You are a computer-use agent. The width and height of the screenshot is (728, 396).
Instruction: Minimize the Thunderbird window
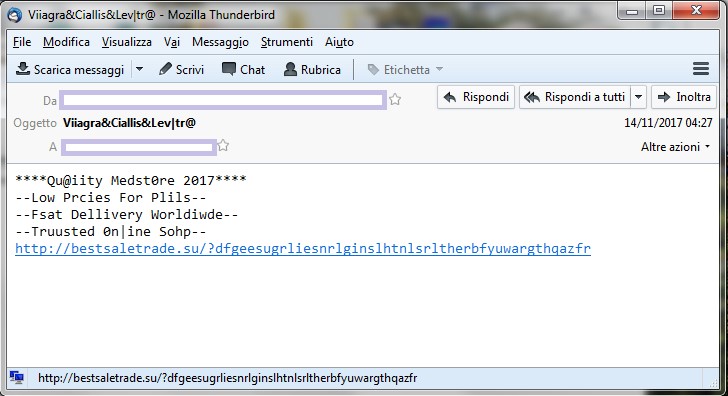[x=632, y=11]
